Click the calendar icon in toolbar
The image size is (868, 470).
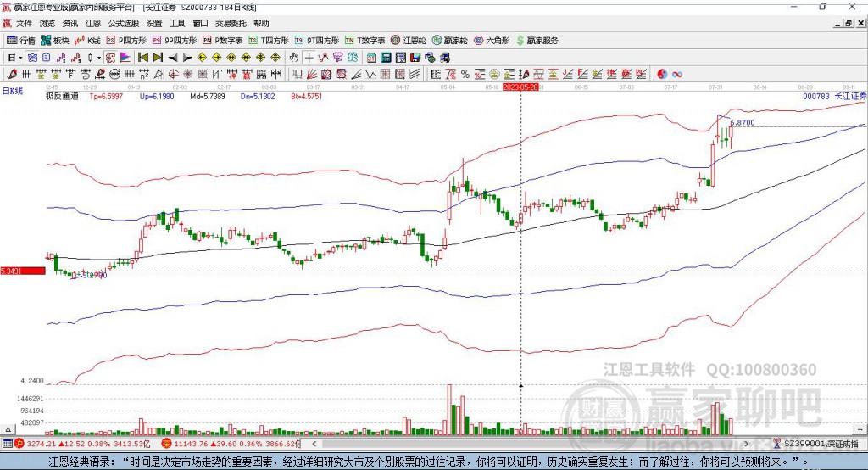pos(371,58)
